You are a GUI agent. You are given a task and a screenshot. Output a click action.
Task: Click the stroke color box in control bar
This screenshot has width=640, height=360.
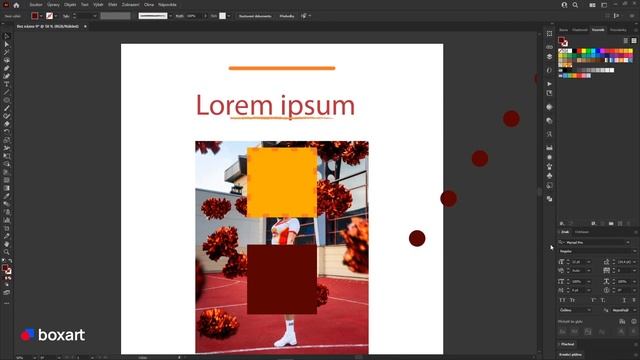coord(49,16)
